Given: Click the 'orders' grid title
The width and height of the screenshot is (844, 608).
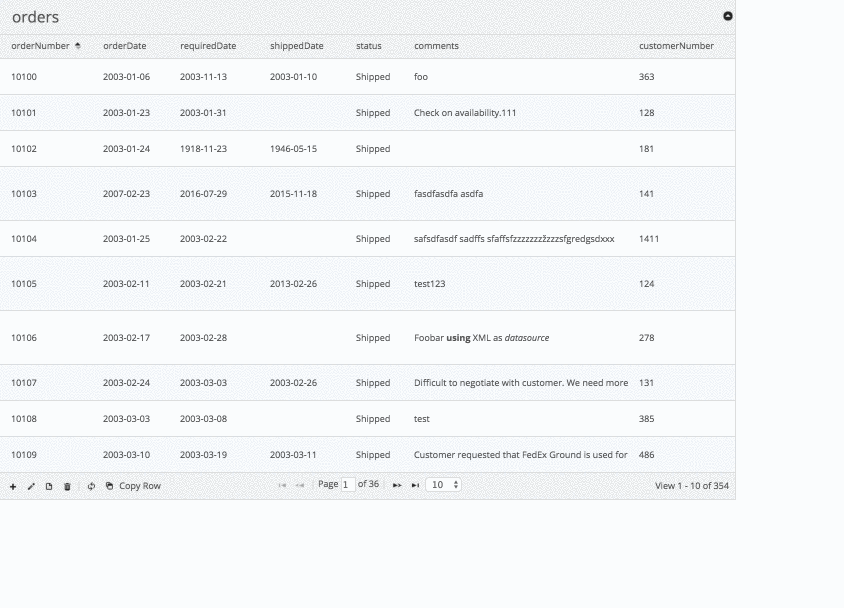Looking at the screenshot, I should pyautogui.click(x=36, y=17).
